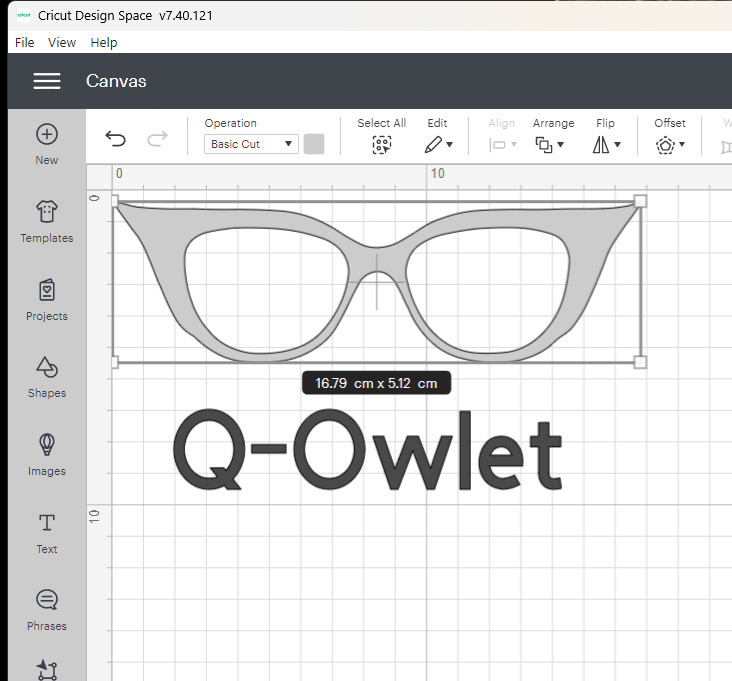Open the Shapes panel
Viewport: 732px width, 681px height.
point(47,367)
